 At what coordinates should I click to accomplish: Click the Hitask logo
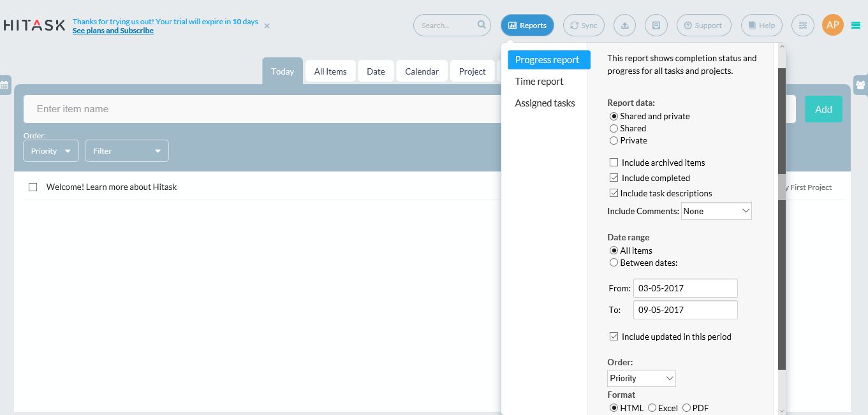34,25
